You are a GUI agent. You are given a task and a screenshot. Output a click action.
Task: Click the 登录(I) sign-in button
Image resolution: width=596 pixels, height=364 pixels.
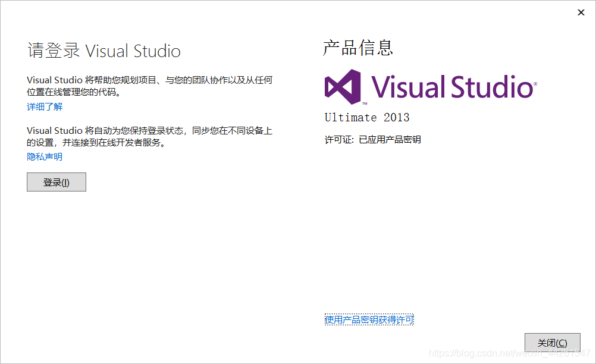tap(57, 182)
